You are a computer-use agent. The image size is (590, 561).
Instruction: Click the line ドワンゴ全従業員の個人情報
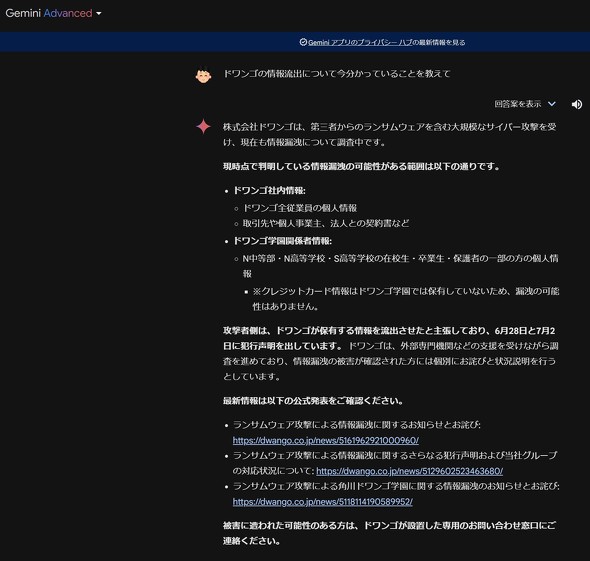click(x=300, y=208)
